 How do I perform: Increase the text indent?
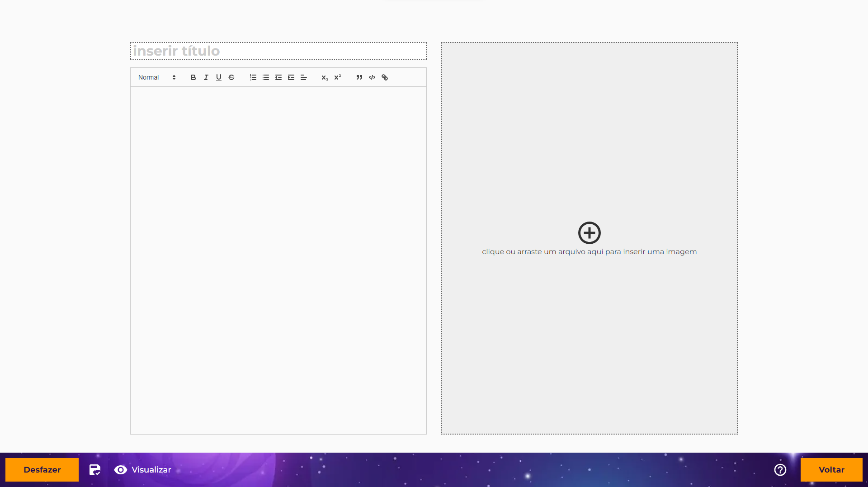coord(291,77)
